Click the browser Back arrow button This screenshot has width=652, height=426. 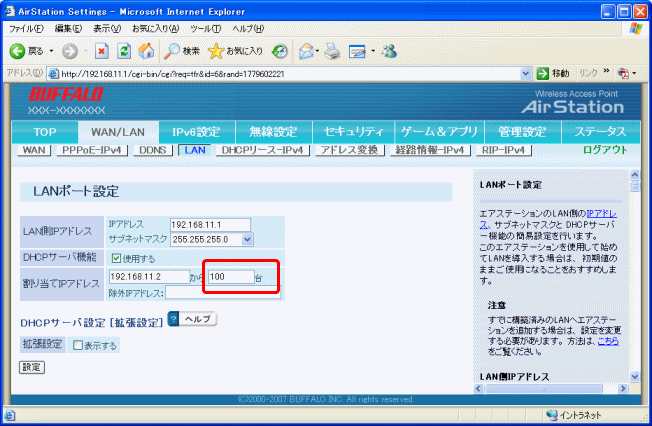pyautogui.click(x=18, y=50)
